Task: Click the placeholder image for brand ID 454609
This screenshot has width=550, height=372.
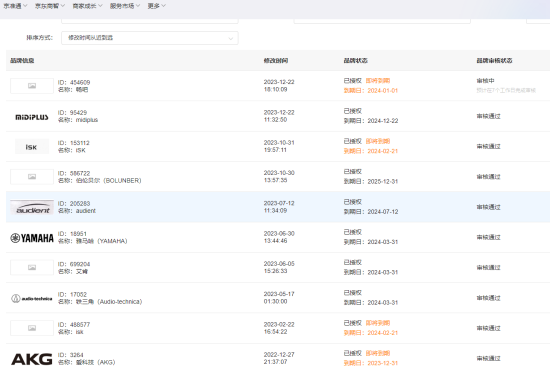Action: [x=32, y=86]
